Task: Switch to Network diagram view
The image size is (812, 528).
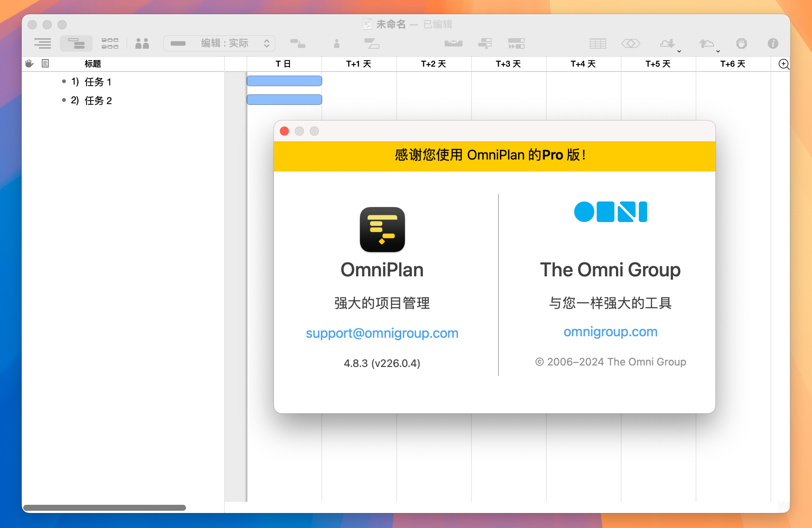Action: [110, 43]
